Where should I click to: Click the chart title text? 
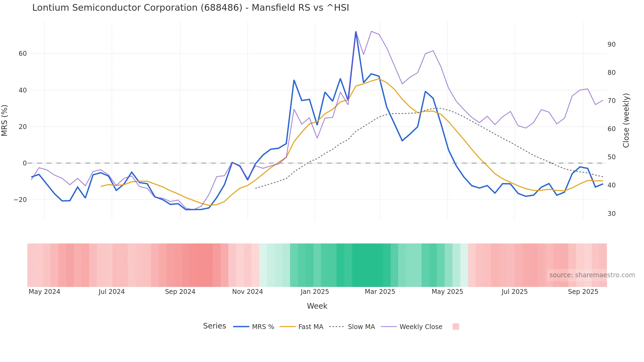pyautogui.click(x=191, y=8)
